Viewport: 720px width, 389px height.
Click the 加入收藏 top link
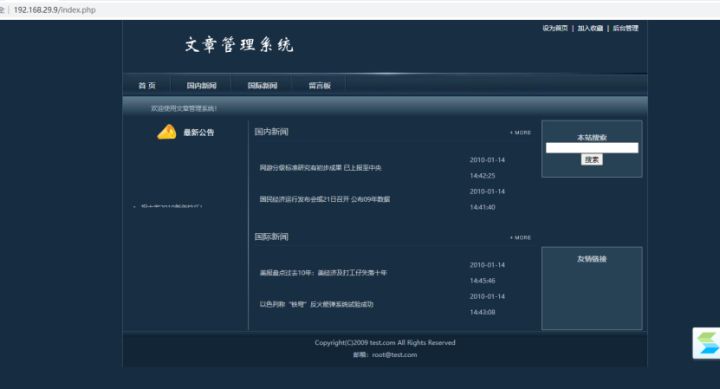(x=590, y=28)
